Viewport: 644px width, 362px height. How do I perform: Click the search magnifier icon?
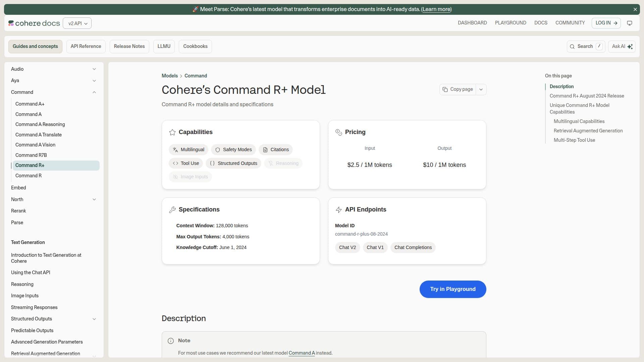pyautogui.click(x=572, y=47)
